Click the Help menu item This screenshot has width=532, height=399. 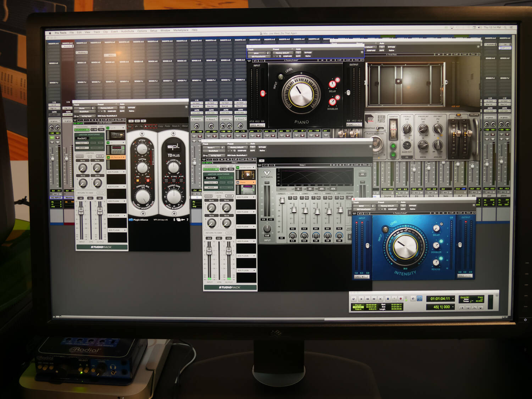coord(195,30)
